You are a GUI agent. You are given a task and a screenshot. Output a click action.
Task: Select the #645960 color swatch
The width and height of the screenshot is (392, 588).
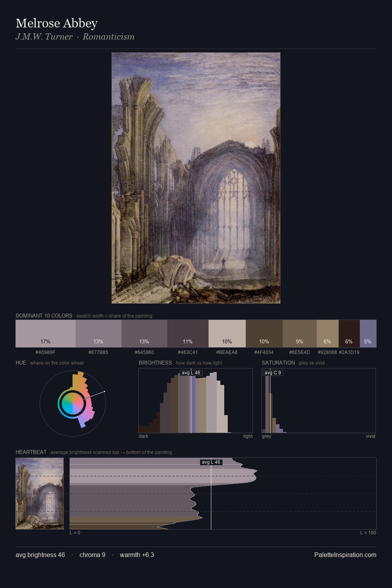pos(144,334)
